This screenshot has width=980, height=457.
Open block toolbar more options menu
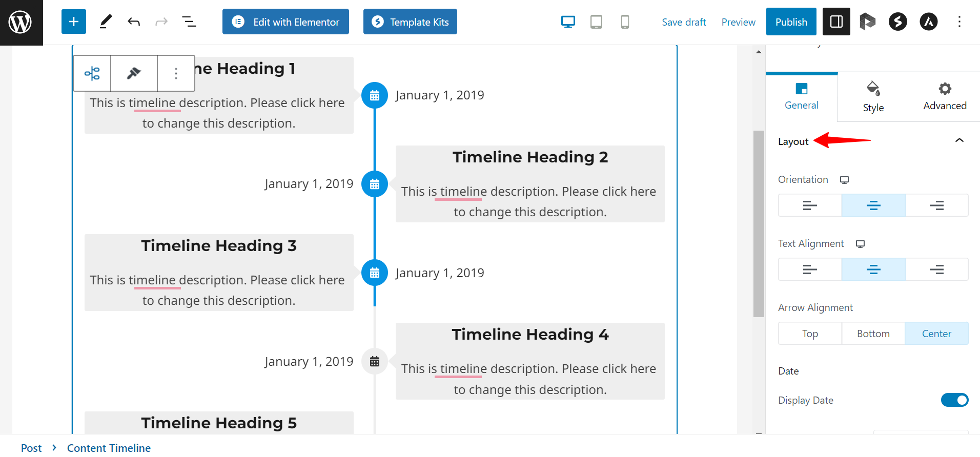click(176, 73)
